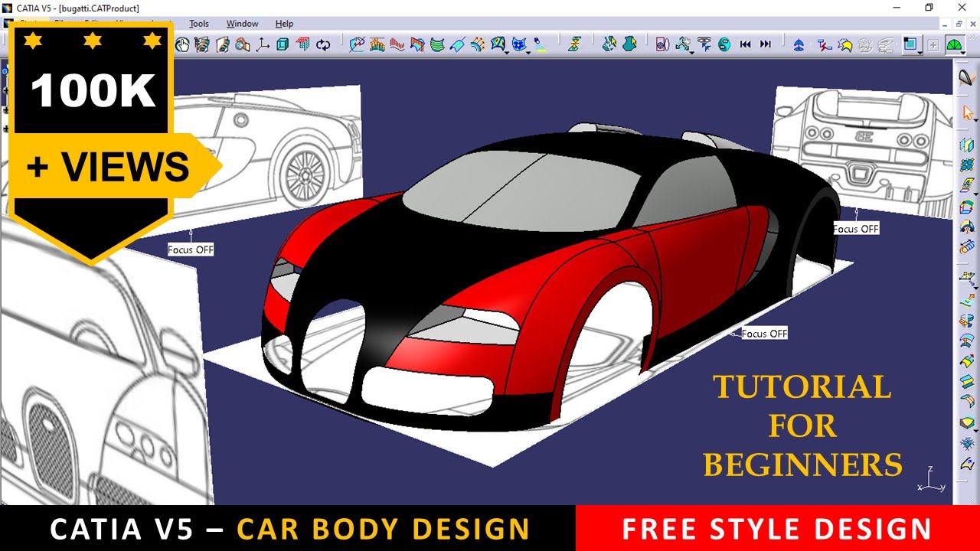The height and width of the screenshot is (551, 980).
Task: Click the magnifier-over-box icon in top toolbar
Action: point(242,45)
